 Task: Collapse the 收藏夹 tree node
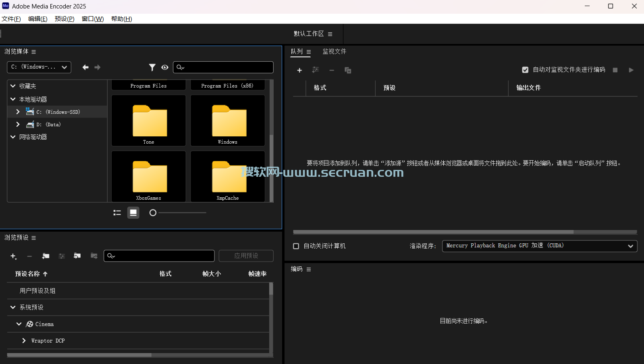coord(13,86)
